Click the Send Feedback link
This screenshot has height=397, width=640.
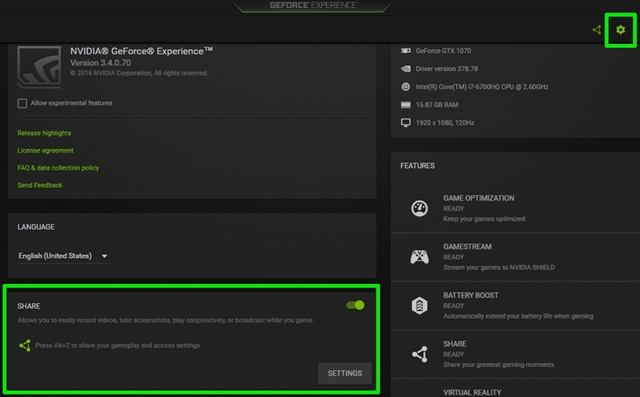pos(40,185)
